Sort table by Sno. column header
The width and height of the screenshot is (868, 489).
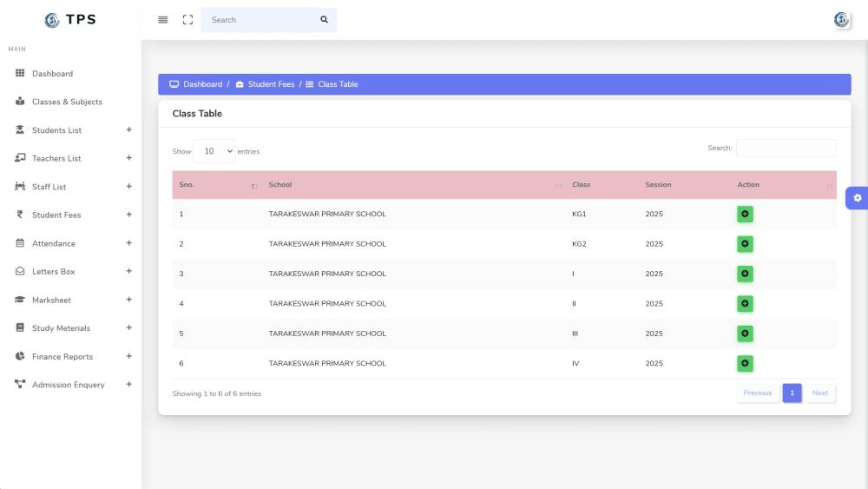coord(216,185)
